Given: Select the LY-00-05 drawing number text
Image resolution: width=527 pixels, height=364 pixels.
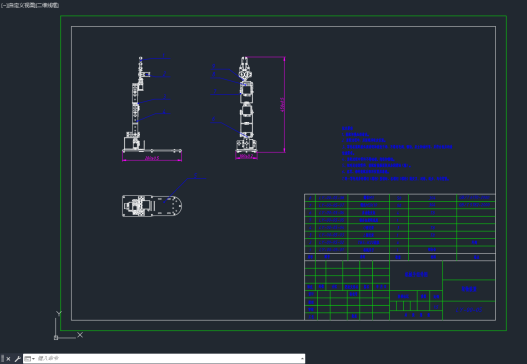Looking at the screenshot, I should click(469, 310).
